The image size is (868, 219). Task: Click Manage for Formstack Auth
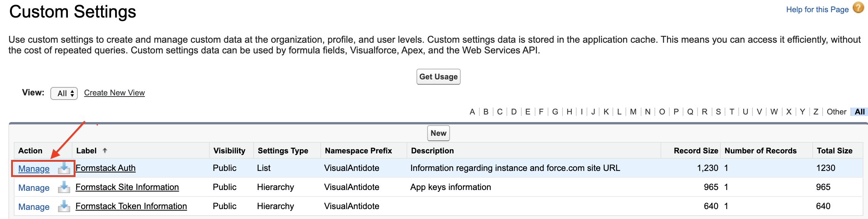[x=34, y=169]
